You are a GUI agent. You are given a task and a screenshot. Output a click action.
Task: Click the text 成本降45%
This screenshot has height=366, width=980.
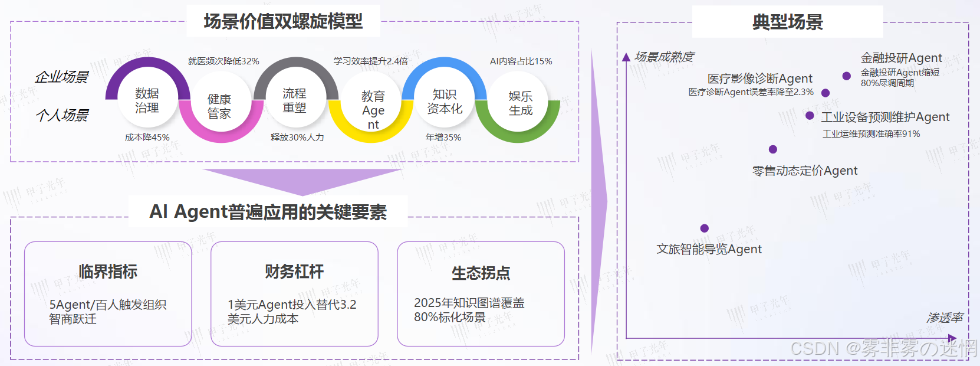point(147,138)
